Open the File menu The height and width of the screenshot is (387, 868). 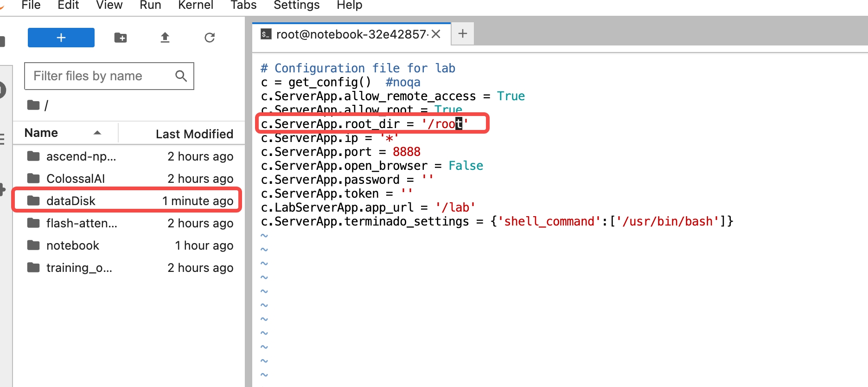[31, 5]
